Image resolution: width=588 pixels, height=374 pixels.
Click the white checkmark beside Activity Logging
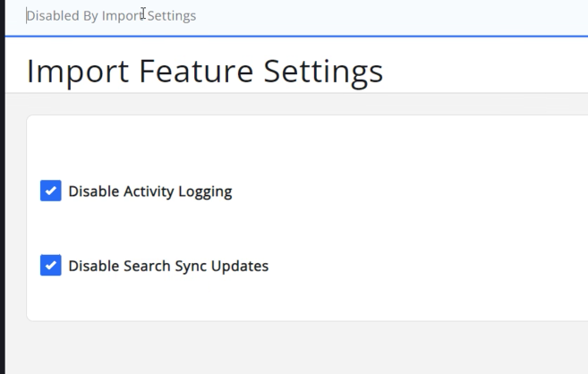pyautogui.click(x=51, y=191)
